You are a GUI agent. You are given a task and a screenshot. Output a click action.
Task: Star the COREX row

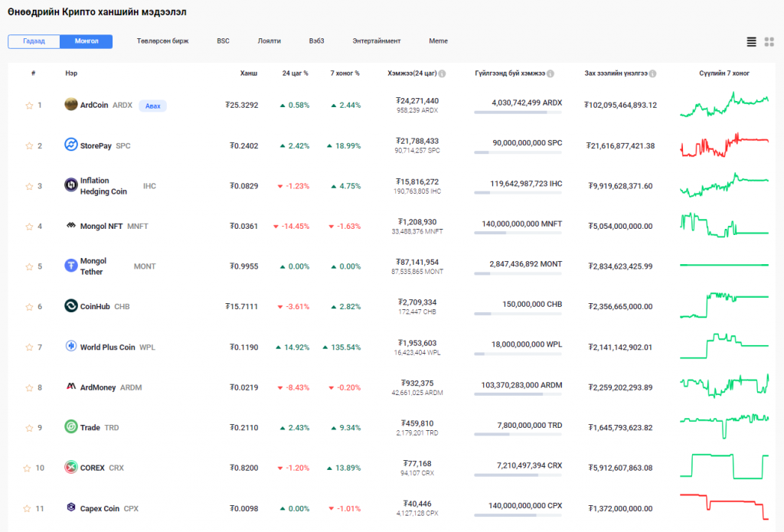tap(27, 468)
